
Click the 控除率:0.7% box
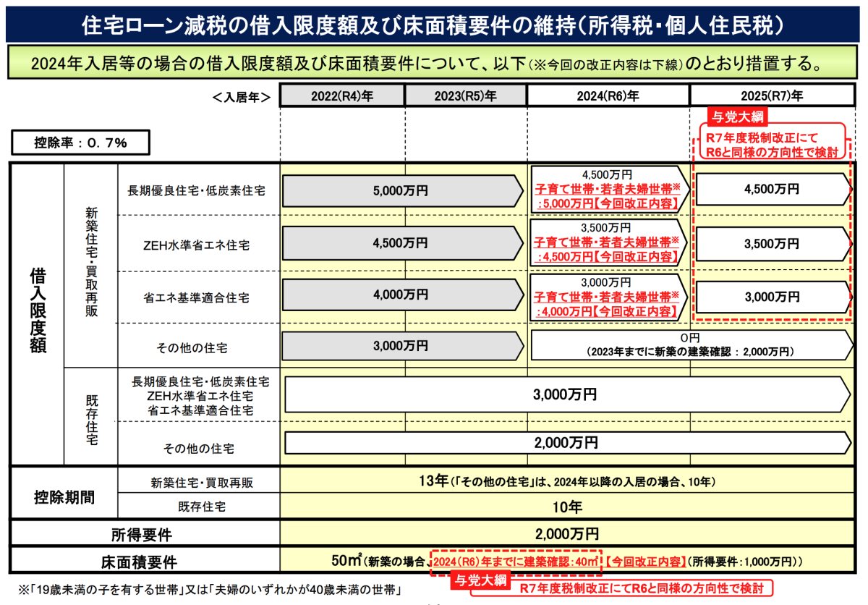pyautogui.click(x=80, y=143)
